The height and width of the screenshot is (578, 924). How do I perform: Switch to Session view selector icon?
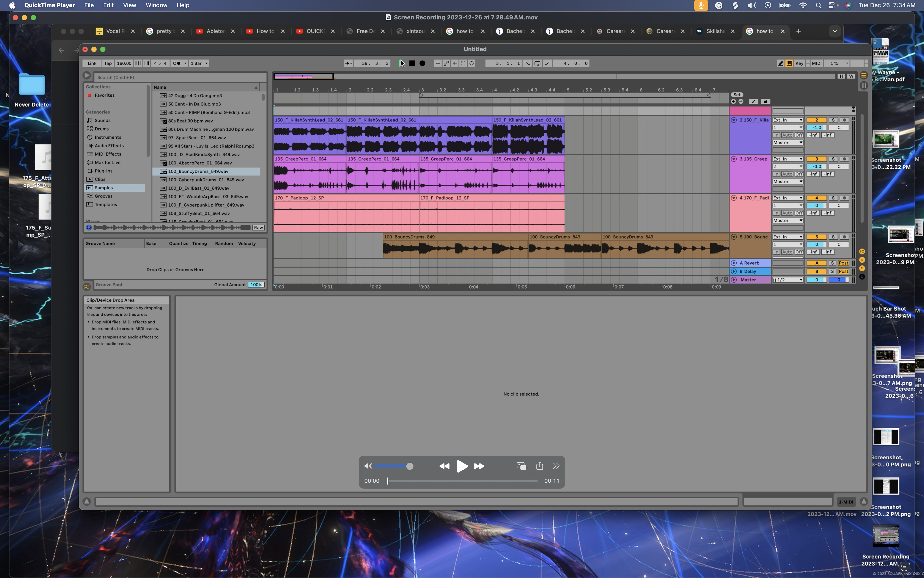pos(864,86)
